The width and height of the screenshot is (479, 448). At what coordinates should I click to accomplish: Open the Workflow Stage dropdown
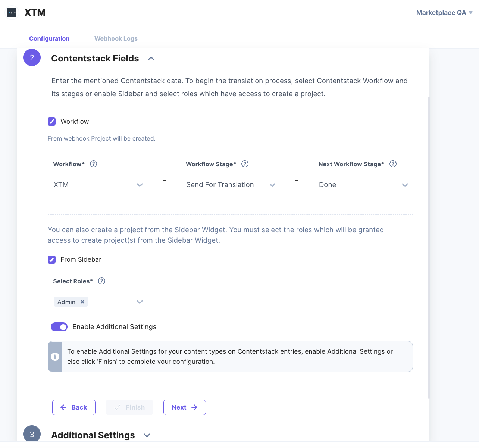[231, 185]
